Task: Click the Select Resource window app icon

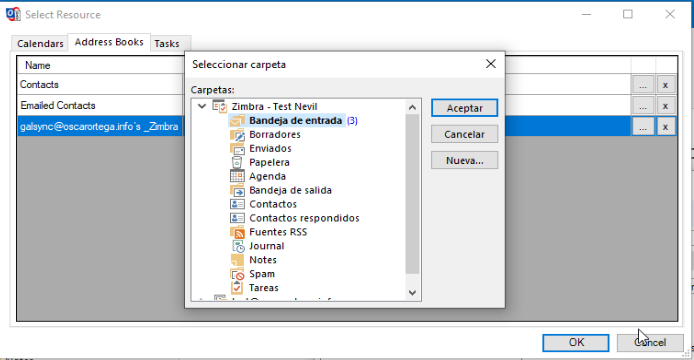Action: tap(13, 14)
